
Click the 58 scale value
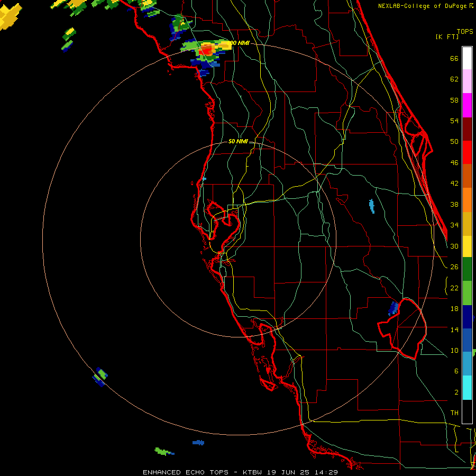click(x=454, y=100)
